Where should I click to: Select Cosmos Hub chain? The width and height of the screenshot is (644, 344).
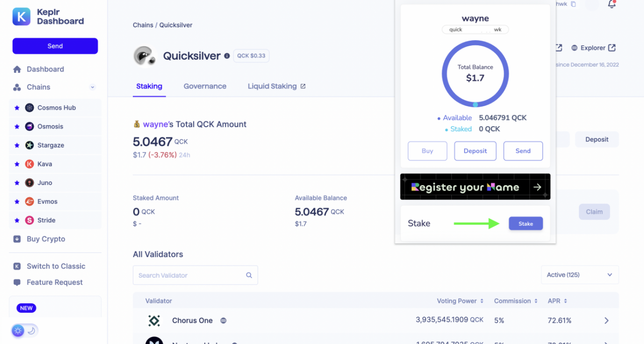point(55,108)
